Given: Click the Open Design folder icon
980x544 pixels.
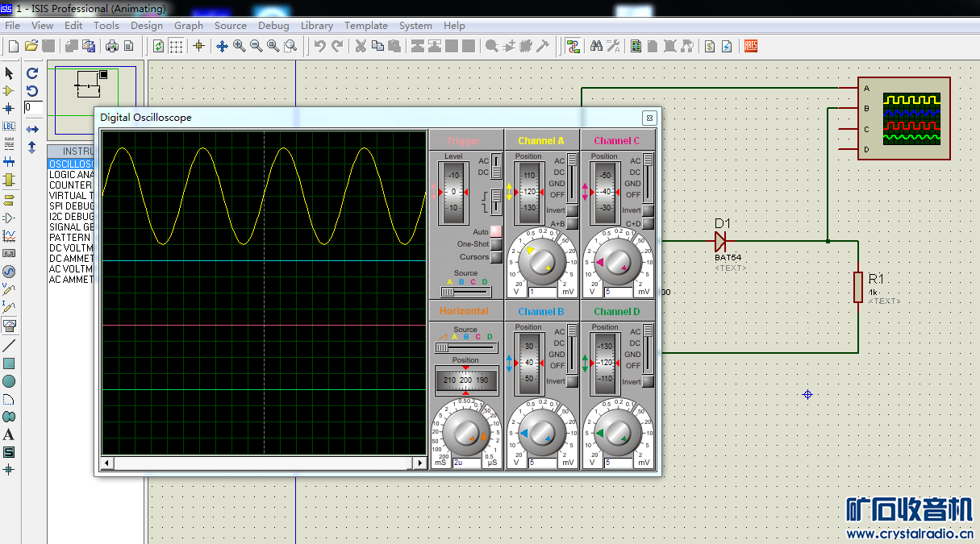Looking at the screenshot, I should pyautogui.click(x=31, y=46).
